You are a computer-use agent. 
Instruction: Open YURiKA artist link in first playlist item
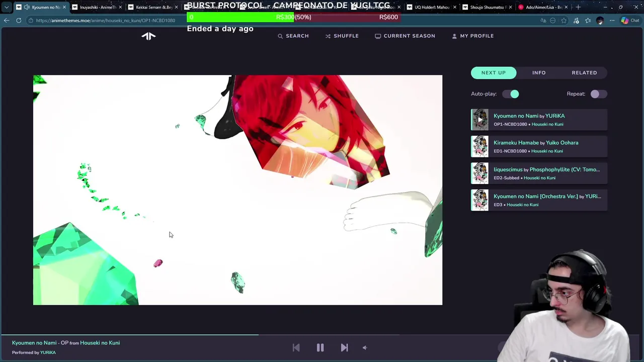pyautogui.click(x=555, y=116)
